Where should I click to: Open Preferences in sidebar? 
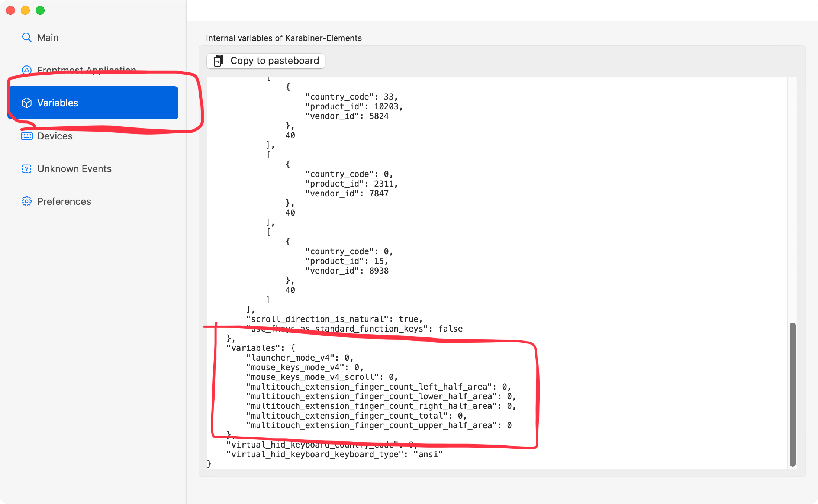pos(93,201)
